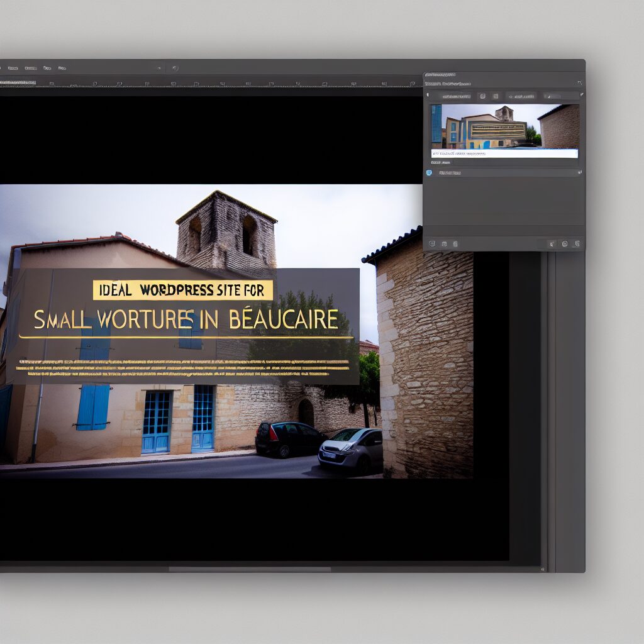
Task: Click the small icon at right end of blue-icon row
Action: tap(580, 172)
